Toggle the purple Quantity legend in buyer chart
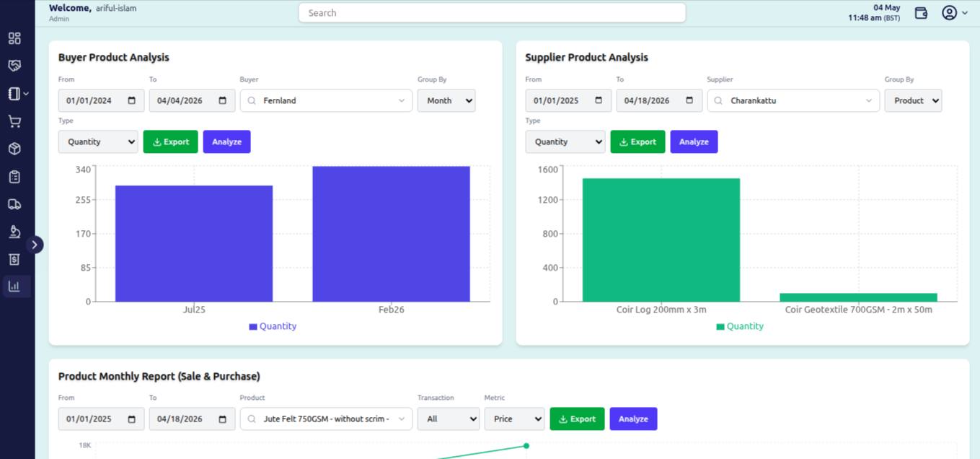Screen dimensions: 980x459 tap(273, 326)
